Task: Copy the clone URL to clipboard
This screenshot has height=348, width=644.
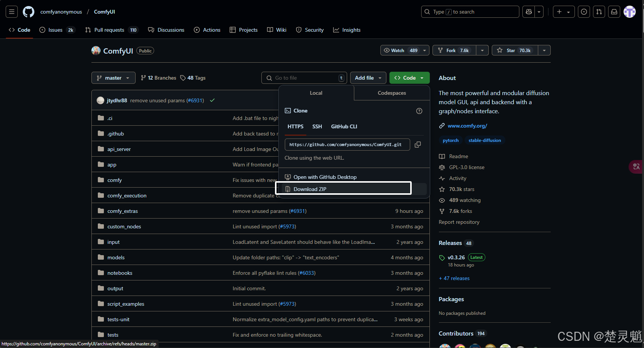Action: (418, 145)
